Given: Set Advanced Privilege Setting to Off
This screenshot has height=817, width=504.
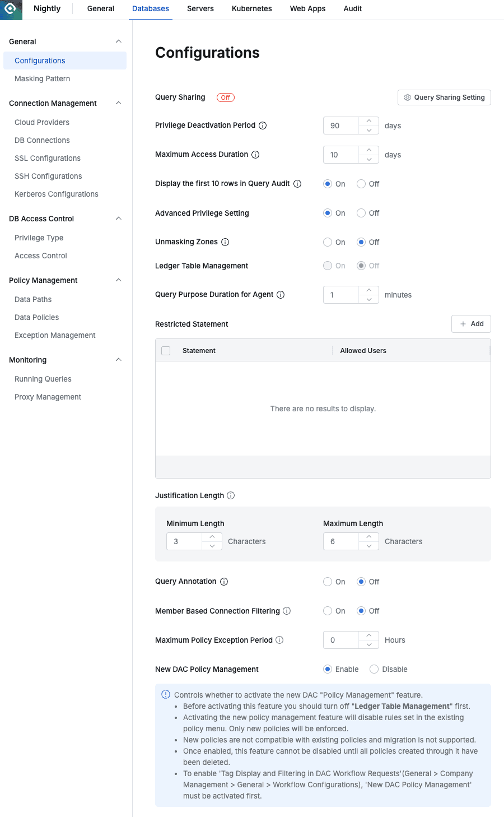Looking at the screenshot, I should point(361,213).
